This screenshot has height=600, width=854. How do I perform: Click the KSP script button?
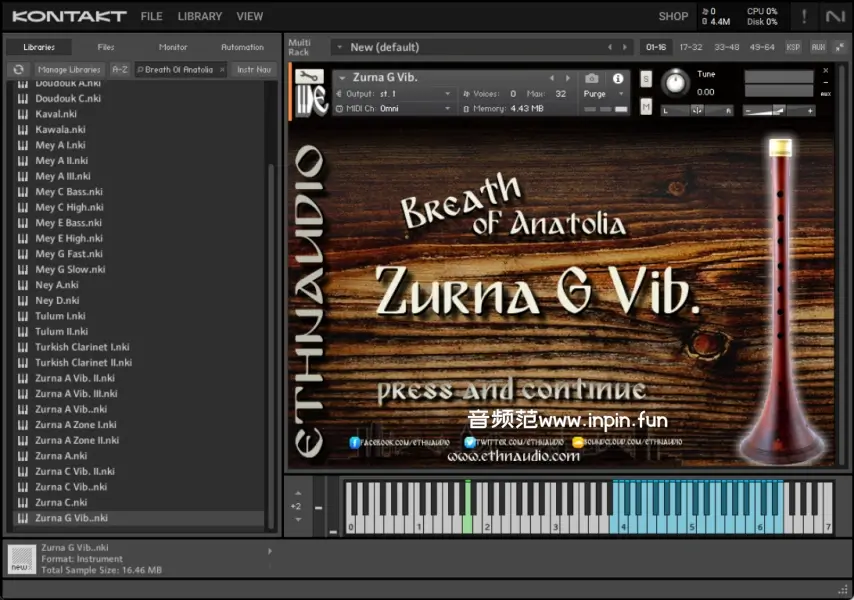click(x=793, y=47)
